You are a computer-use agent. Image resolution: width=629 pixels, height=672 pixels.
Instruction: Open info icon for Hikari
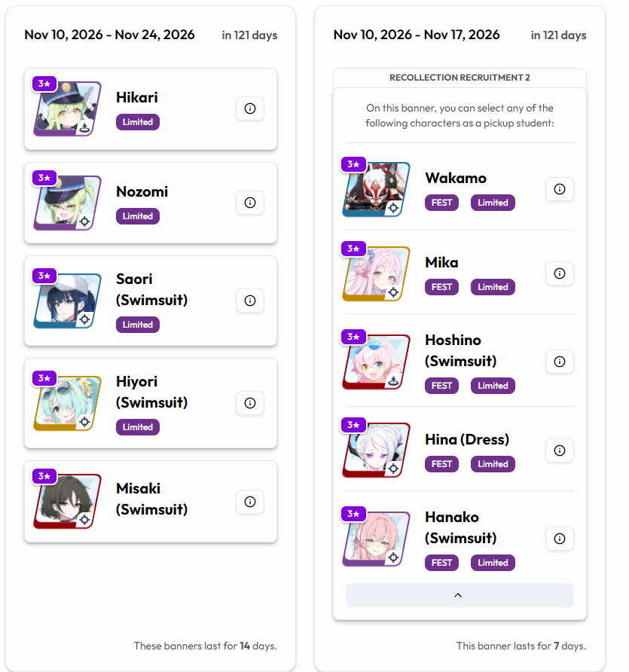click(250, 108)
